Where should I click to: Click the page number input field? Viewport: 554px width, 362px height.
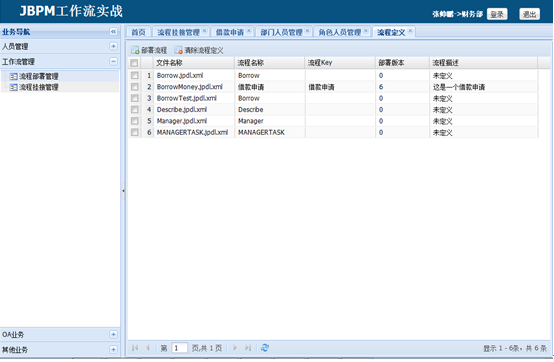tap(179, 348)
